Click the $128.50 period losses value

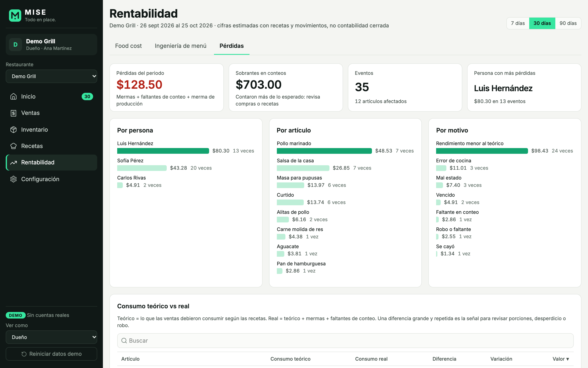(139, 85)
